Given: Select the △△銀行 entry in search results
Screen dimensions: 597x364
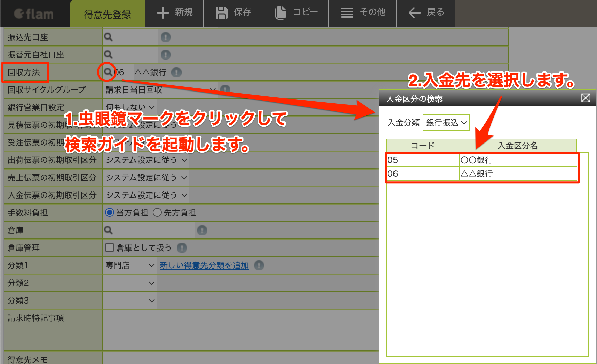Looking at the screenshot, I should point(518,174).
